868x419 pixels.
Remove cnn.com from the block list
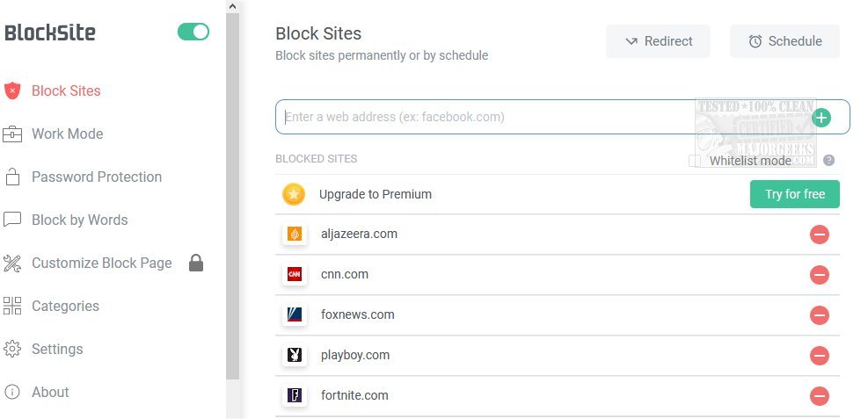coord(820,275)
